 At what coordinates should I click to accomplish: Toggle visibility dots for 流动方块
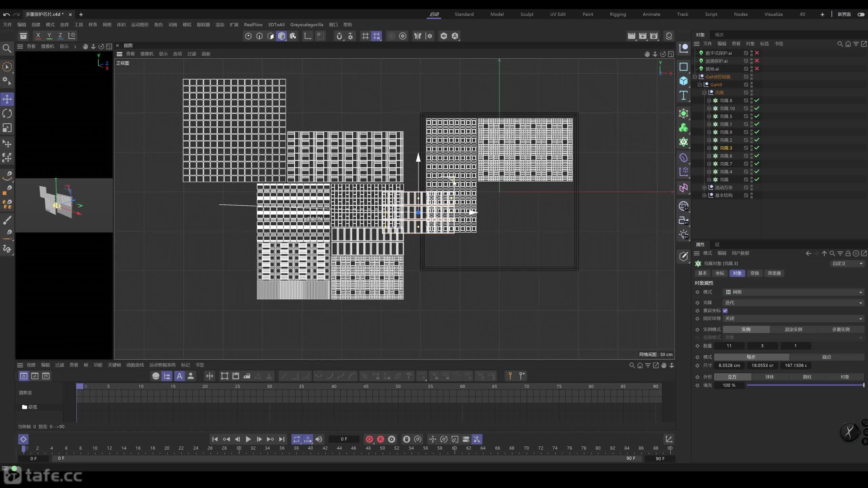751,187
